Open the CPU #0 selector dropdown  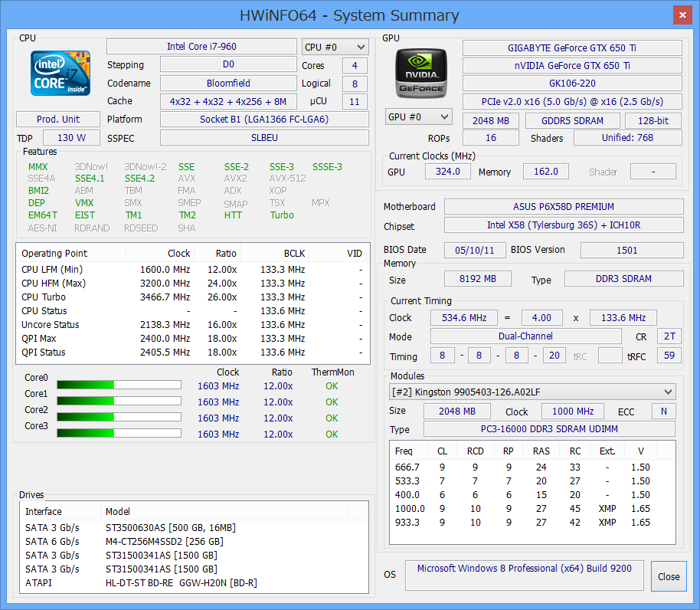pyautogui.click(x=335, y=47)
